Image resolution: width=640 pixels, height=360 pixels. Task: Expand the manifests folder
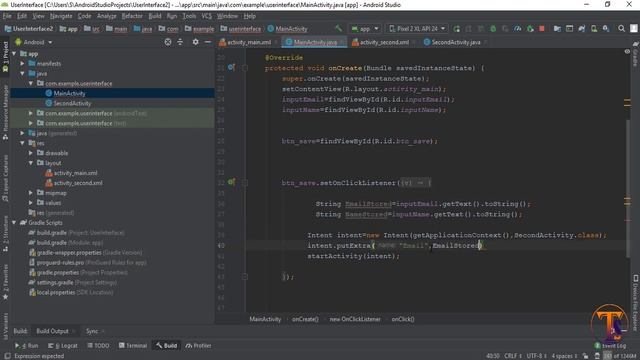click(22, 63)
